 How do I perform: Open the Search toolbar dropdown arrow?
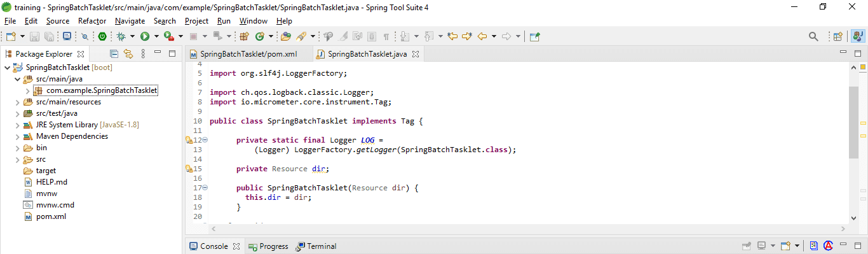[313, 36]
